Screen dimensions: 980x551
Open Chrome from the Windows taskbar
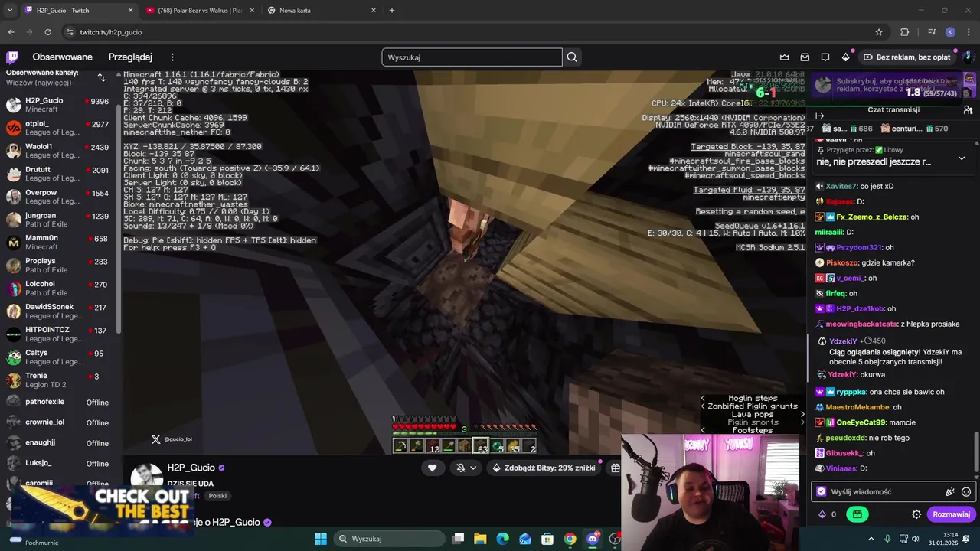pyautogui.click(x=570, y=539)
